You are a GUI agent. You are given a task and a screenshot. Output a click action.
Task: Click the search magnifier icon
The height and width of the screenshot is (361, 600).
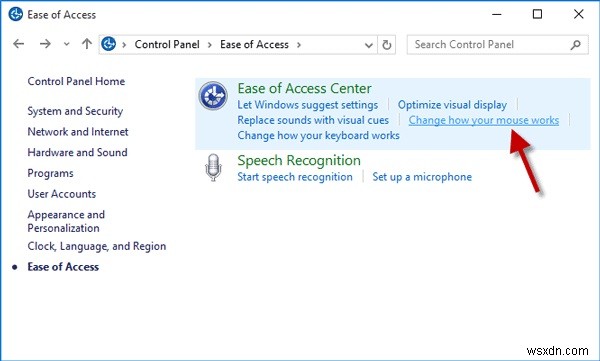(x=576, y=45)
